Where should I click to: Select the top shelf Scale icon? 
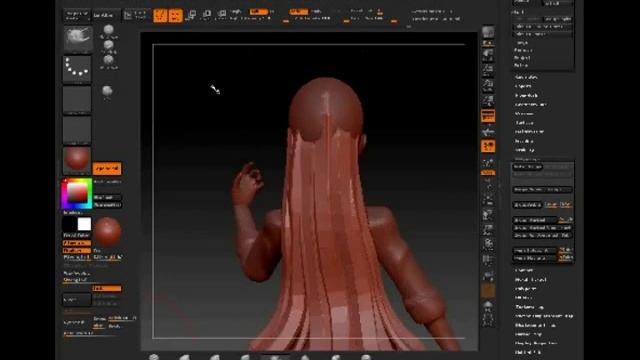tap(207, 16)
